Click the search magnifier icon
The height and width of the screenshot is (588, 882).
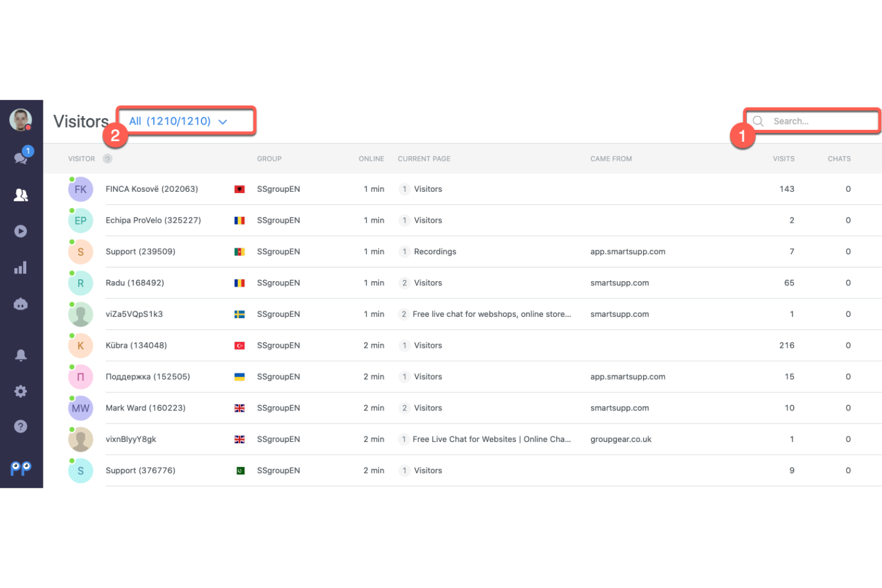pos(758,121)
